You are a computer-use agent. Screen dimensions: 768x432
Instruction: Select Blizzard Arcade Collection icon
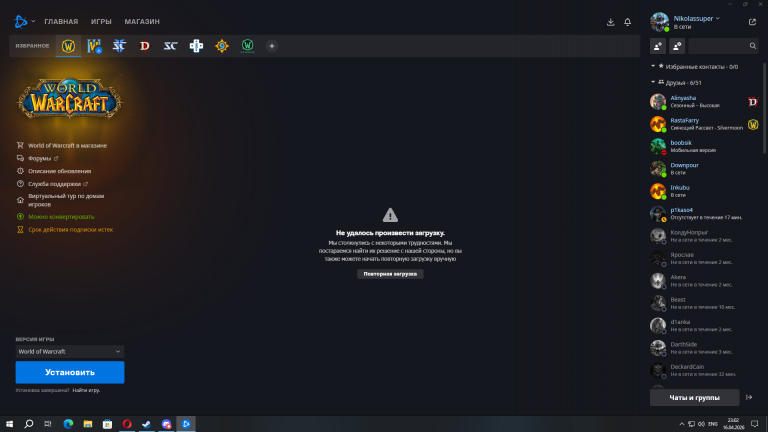(x=196, y=46)
